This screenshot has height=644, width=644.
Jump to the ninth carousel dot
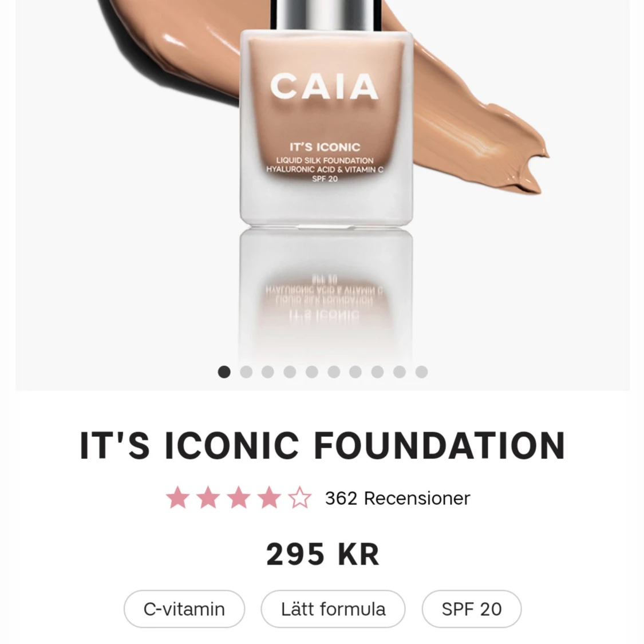pyautogui.click(x=400, y=372)
